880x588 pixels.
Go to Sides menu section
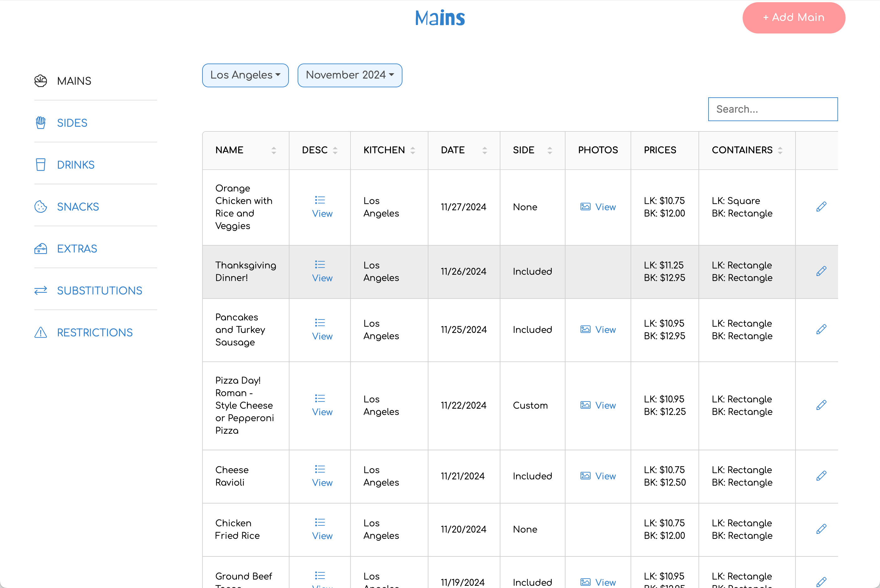point(72,123)
